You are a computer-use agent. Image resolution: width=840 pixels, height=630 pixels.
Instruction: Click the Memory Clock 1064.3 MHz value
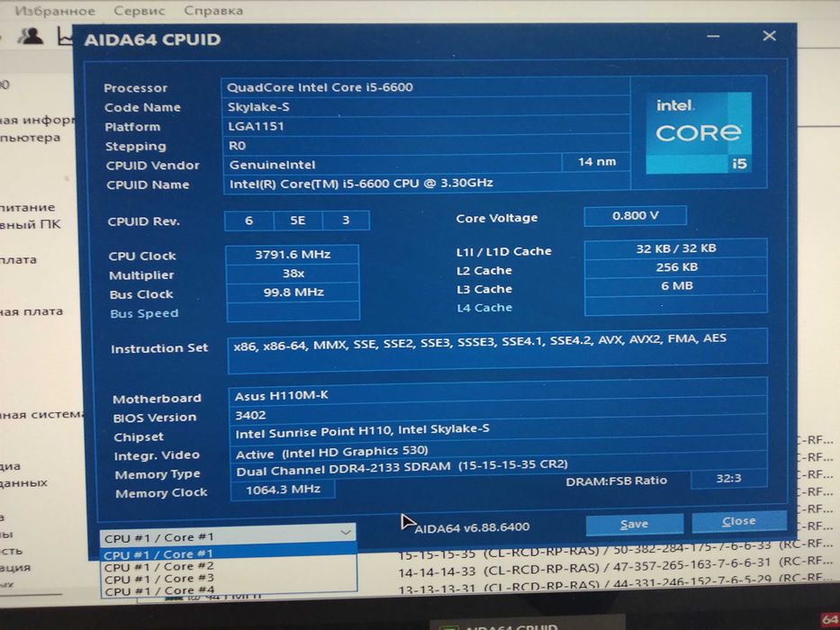[x=283, y=490]
